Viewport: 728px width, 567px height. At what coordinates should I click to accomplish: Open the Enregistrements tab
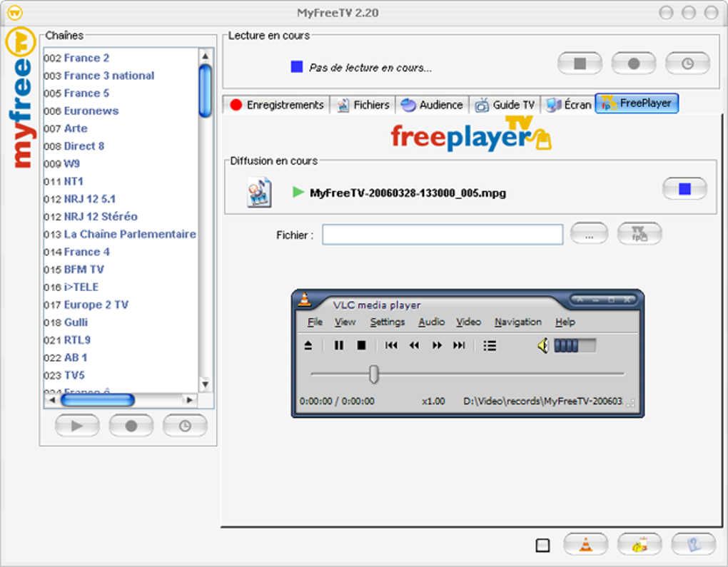point(277,105)
